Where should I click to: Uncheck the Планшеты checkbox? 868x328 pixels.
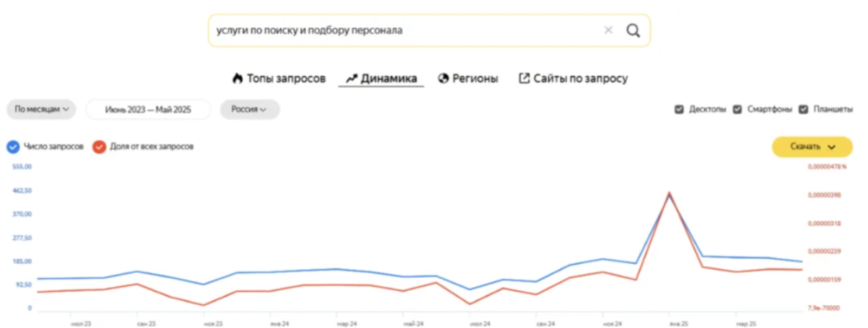[x=804, y=109]
